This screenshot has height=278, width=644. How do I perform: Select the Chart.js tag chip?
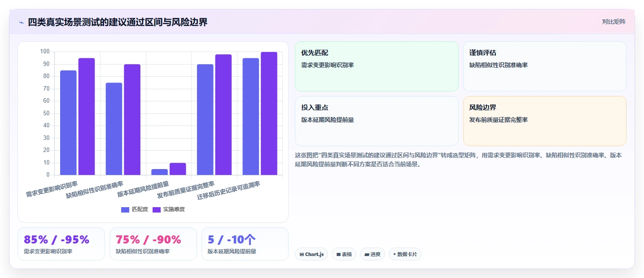(311, 254)
